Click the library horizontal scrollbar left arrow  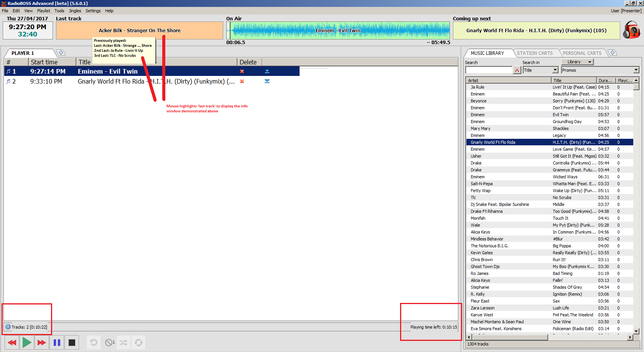[x=469, y=337]
